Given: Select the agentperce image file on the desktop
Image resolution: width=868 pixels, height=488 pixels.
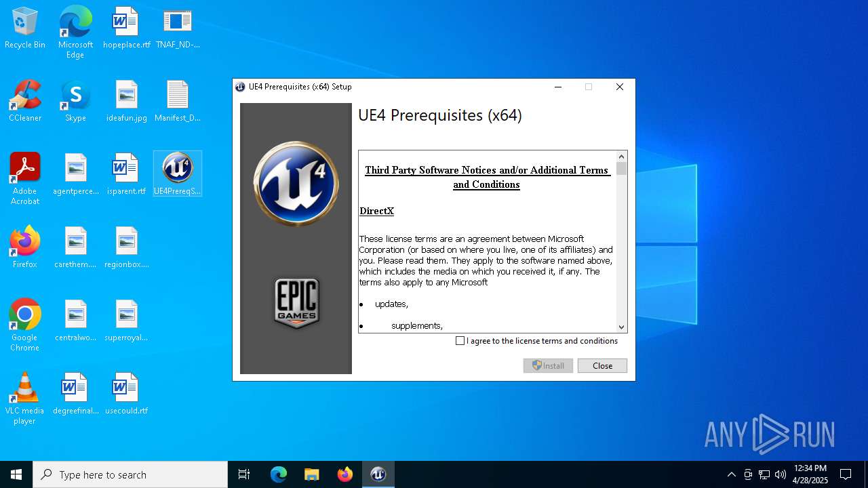Looking at the screenshot, I should (75, 175).
